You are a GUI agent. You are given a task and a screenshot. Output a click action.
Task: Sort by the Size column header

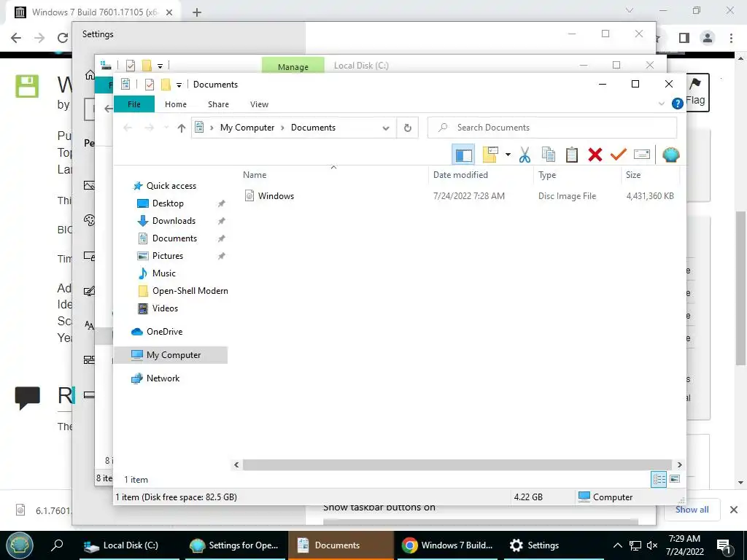pos(633,175)
